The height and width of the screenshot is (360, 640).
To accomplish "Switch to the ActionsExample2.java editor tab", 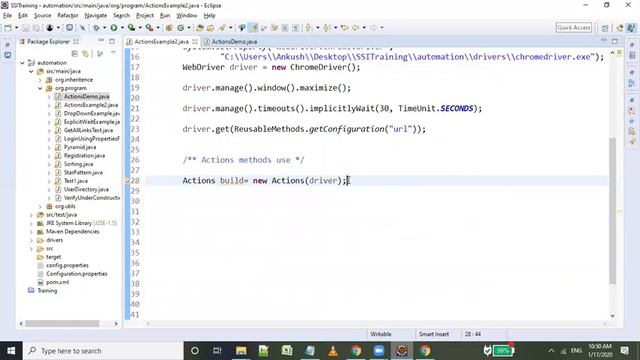I will point(161,42).
